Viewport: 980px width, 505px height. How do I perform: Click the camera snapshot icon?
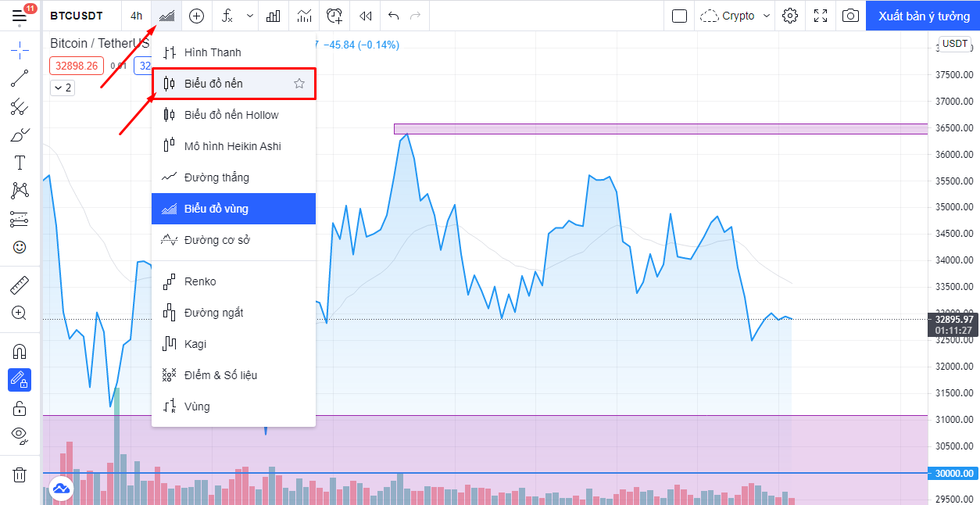click(x=850, y=16)
